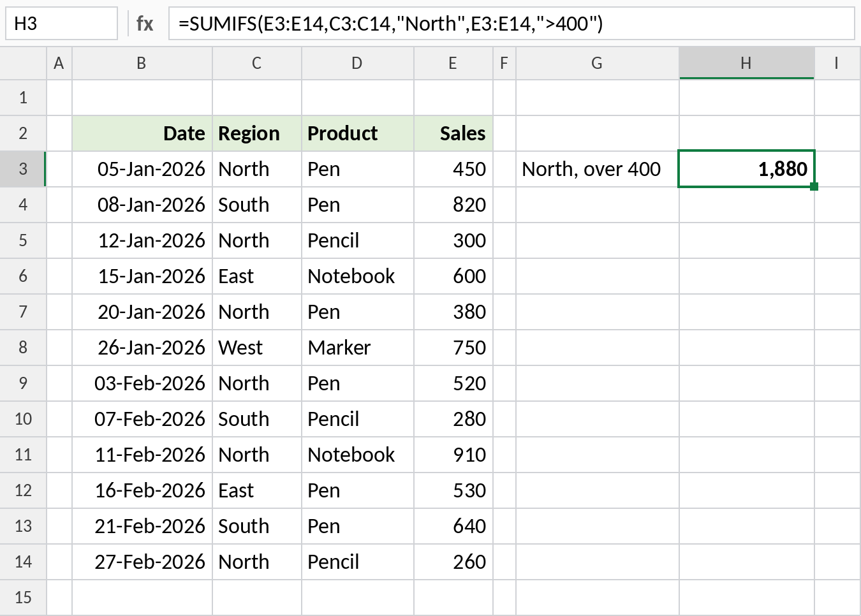Click Notebook cell in row 6
This screenshot has width=861, height=616.
point(358,276)
